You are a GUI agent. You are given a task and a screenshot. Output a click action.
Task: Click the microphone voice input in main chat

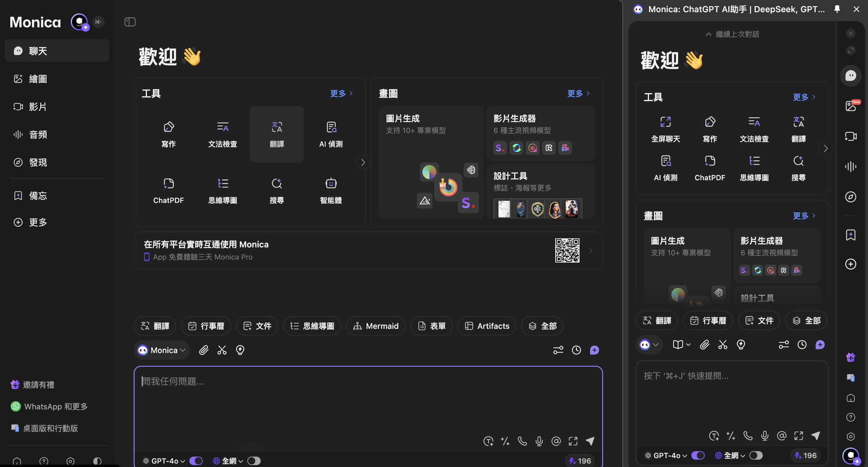(x=539, y=441)
